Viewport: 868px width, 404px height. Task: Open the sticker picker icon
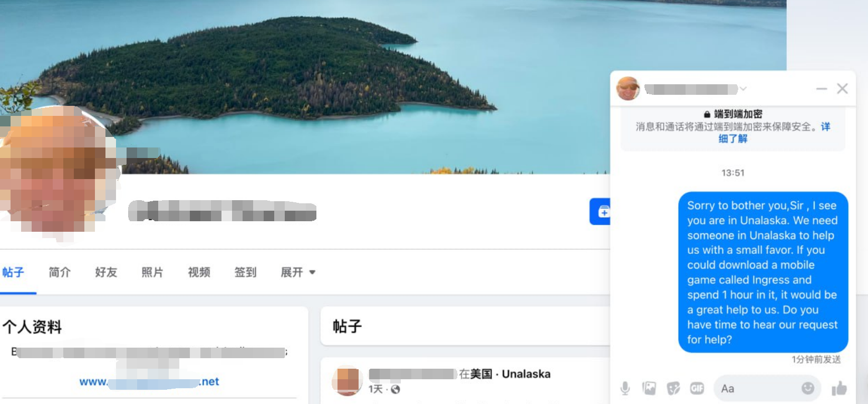[673, 389]
